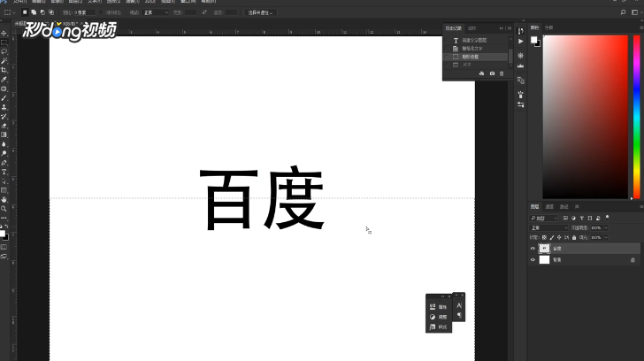Viewport: 644px width, 361px height.
Task: Open History panel flyout menu
Action: (x=510, y=28)
